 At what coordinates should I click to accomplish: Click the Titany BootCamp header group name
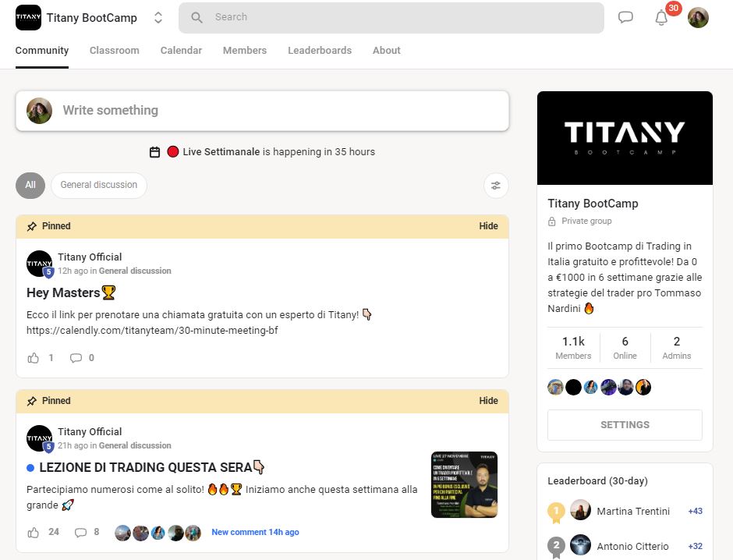click(92, 18)
